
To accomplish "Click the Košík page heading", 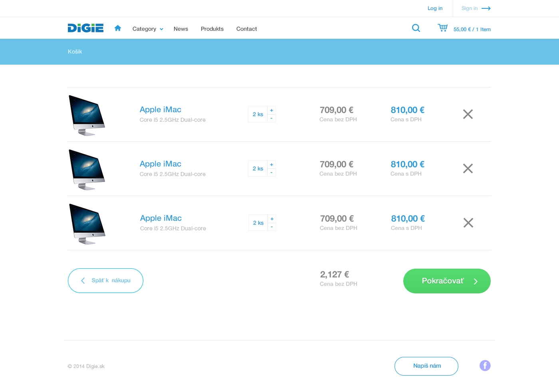I will 75,51.
